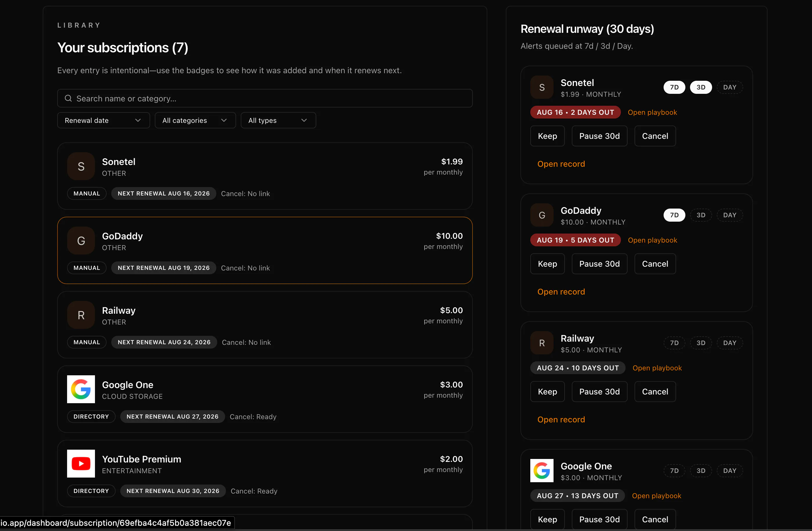This screenshot has width=812, height=531.
Task: Click the AUG 24 · 10 DAYS OUT badge
Action: (578, 368)
